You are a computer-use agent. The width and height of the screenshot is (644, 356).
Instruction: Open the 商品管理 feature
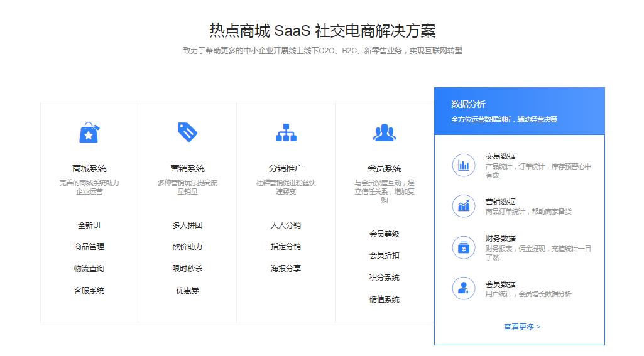[x=89, y=246]
